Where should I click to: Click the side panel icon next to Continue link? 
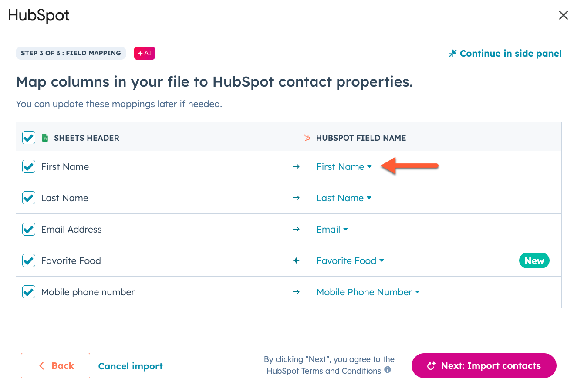tap(452, 53)
